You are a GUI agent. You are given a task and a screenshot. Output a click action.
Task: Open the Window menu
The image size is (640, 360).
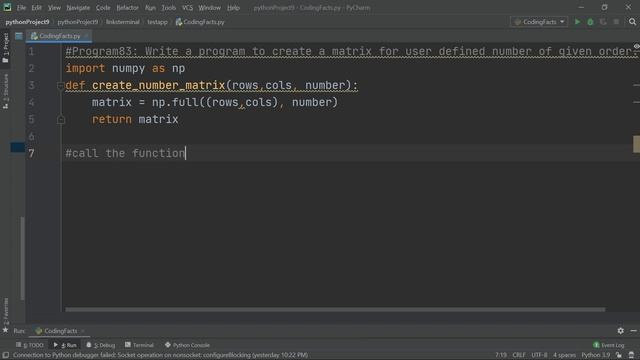tap(209, 8)
